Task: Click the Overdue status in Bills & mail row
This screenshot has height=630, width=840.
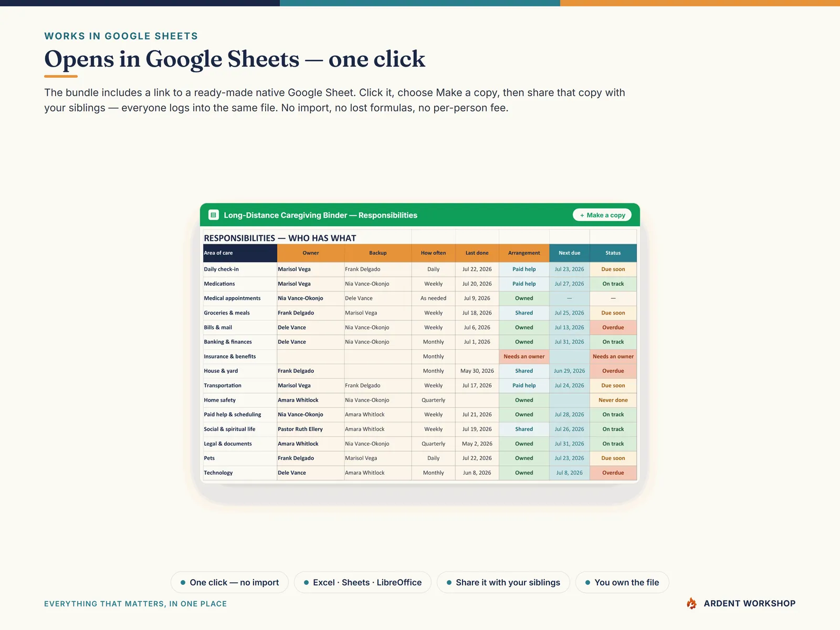Action: [x=613, y=328]
